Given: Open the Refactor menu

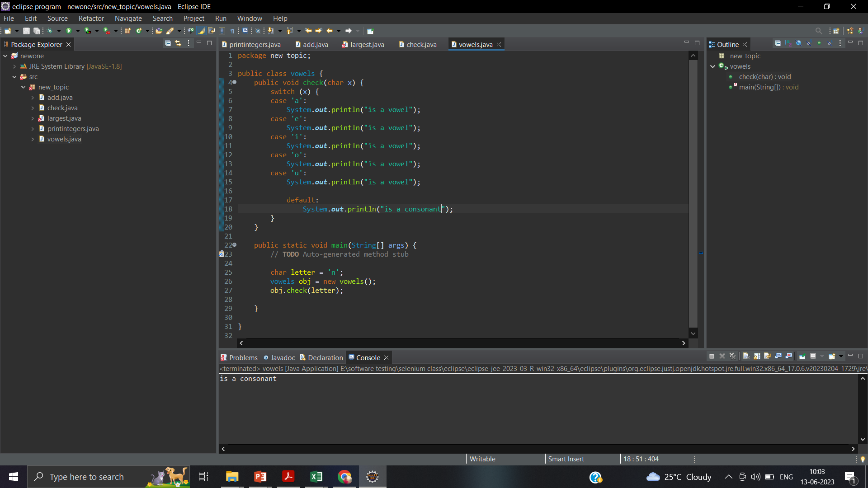Looking at the screenshot, I should pos(91,19).
